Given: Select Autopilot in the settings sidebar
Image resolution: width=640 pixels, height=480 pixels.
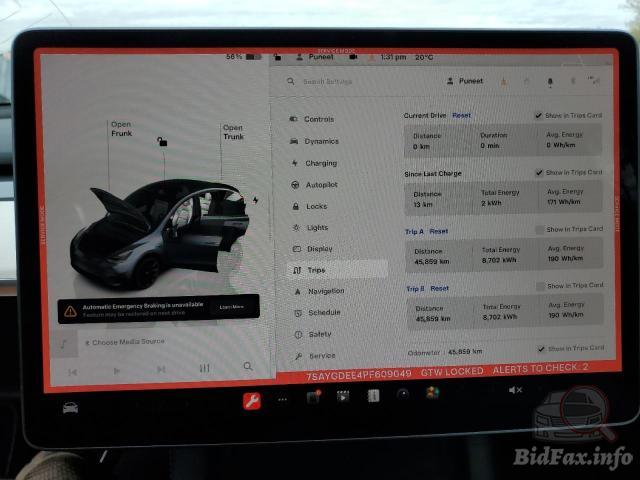Looking at the screenshot, I should coord(320,185).
